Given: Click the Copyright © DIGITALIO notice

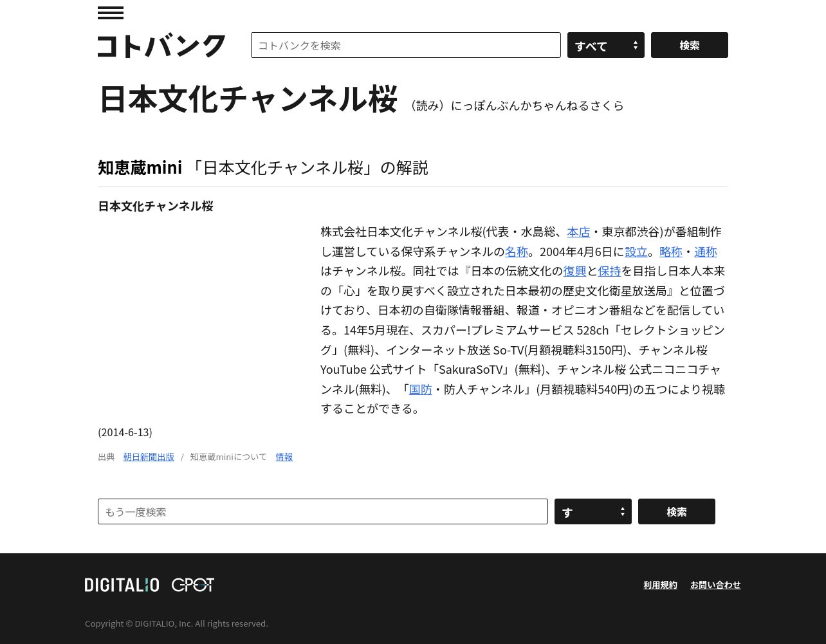Looking at the screenshot, I should pos(176,623).
